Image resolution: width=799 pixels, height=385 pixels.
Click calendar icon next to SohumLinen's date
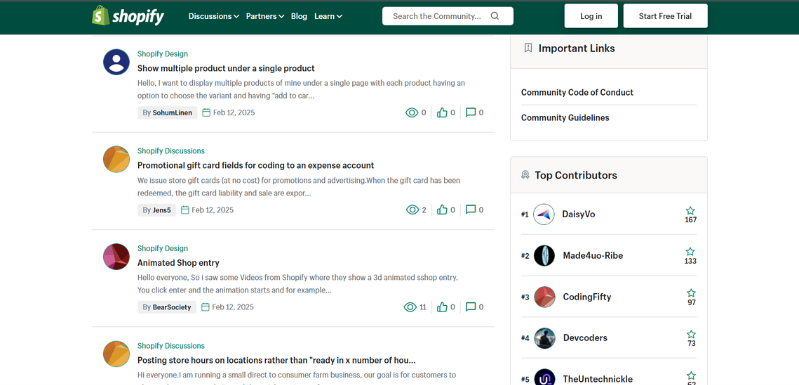[206, 113]
